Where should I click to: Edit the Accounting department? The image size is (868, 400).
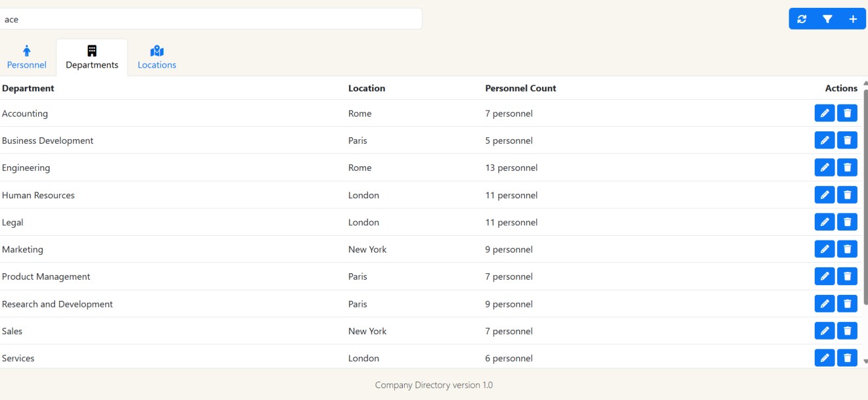pos(825,112)
